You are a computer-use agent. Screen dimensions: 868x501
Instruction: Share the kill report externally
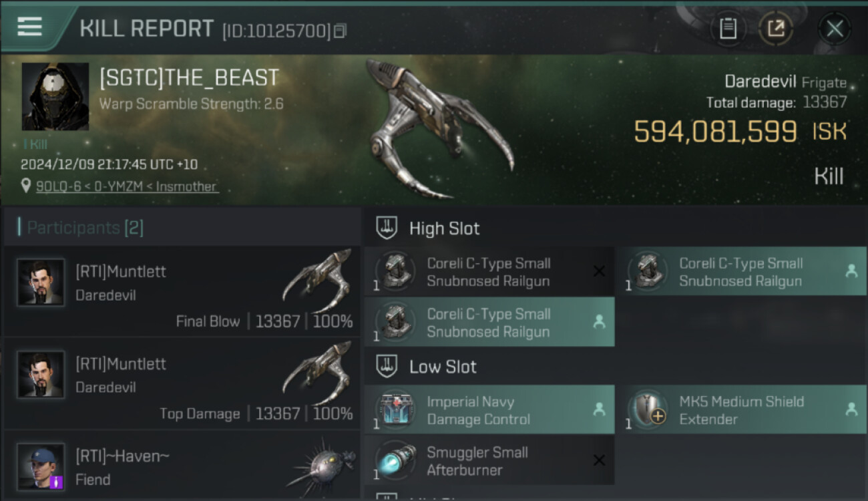point(775,28)
